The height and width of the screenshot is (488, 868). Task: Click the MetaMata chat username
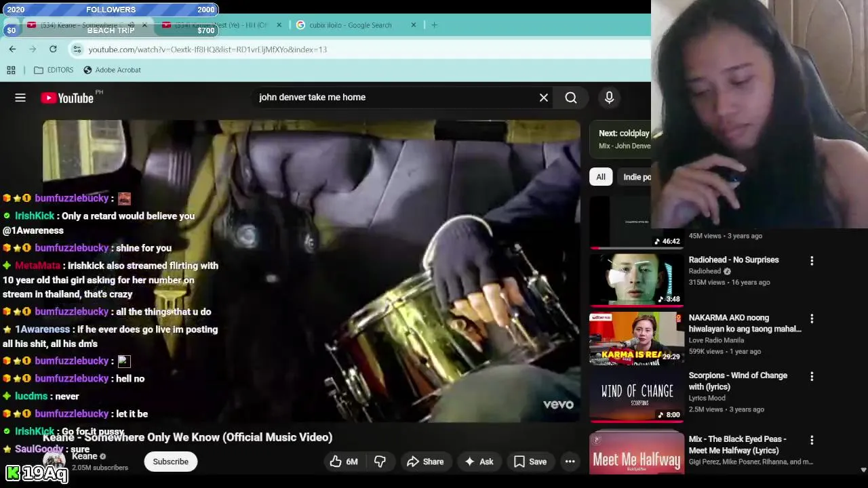pos(37,266)
